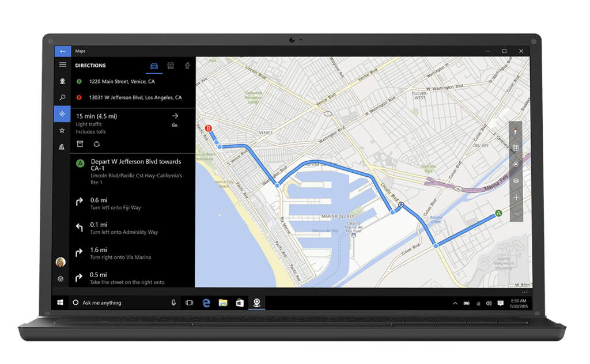Edit start point 1220 Main Street, Venice
The height and width of the screenshot is (364, 590).
122,81
